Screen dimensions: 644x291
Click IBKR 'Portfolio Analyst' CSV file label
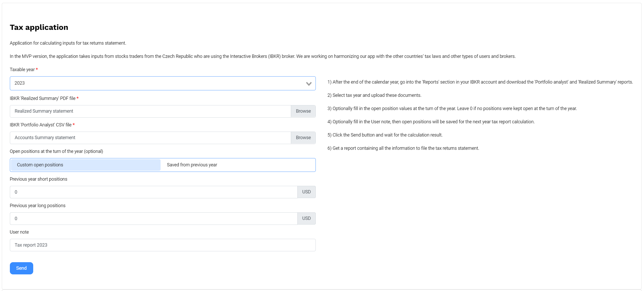pos(40,125)
